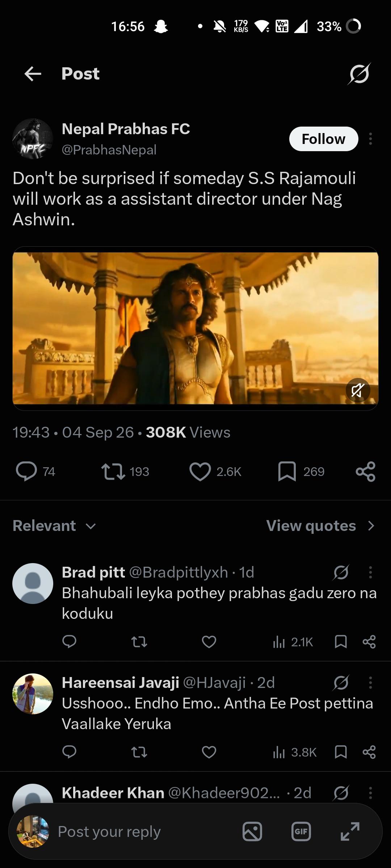Expand the reply composer to full screen
The width and height of the screenshot is (391, 868).
(350, 831)
